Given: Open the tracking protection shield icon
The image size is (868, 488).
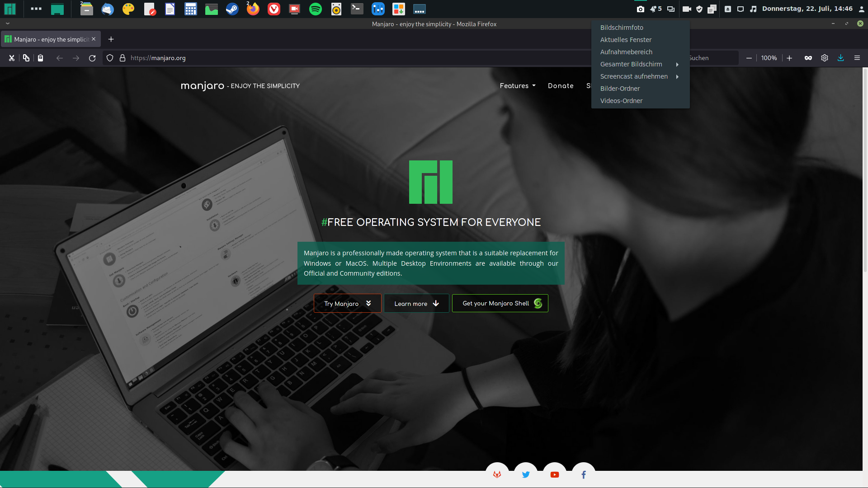Looking at the screenshot, I should point(110,58).
